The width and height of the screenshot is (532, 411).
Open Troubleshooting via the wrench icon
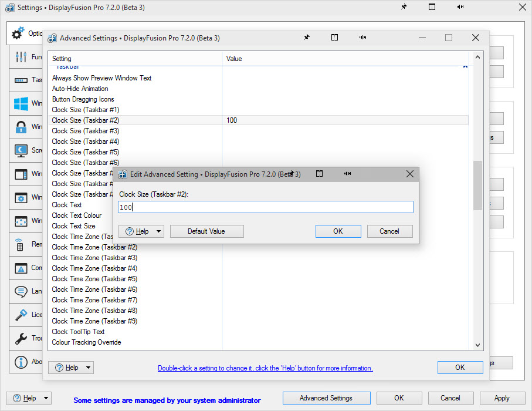coord(21,339)
